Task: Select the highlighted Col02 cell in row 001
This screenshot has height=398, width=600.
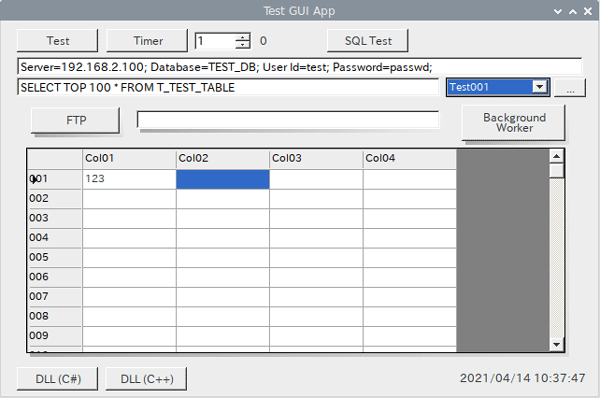Action: coord(223,179)
